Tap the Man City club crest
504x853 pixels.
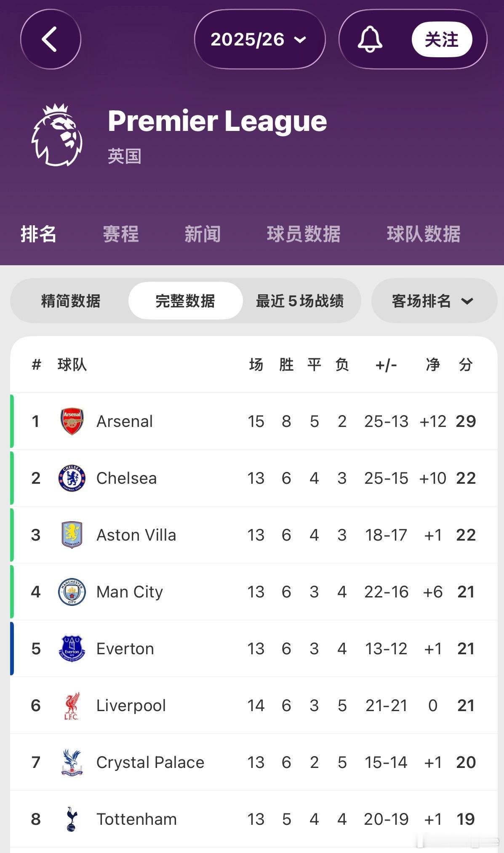(72, 592)
